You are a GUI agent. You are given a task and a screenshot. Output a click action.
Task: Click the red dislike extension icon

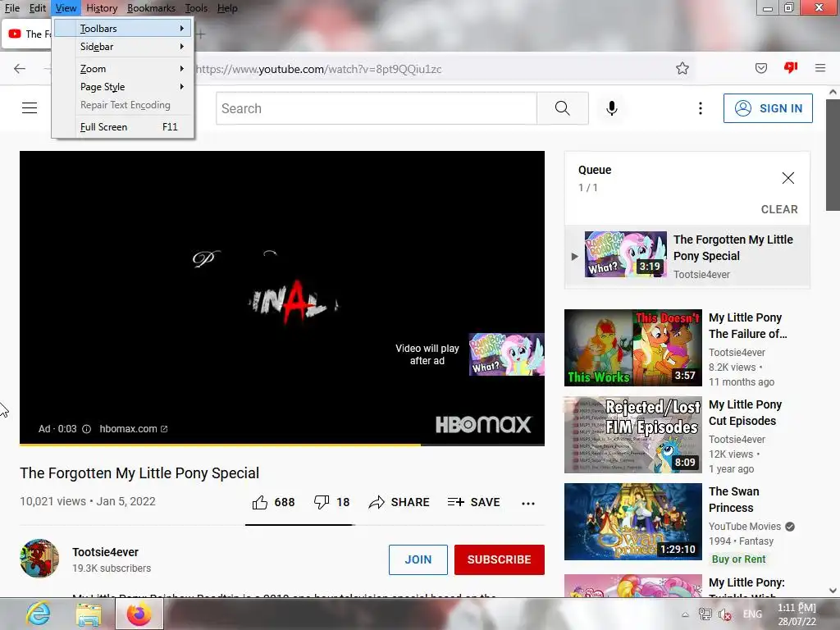tap(791, 67)
